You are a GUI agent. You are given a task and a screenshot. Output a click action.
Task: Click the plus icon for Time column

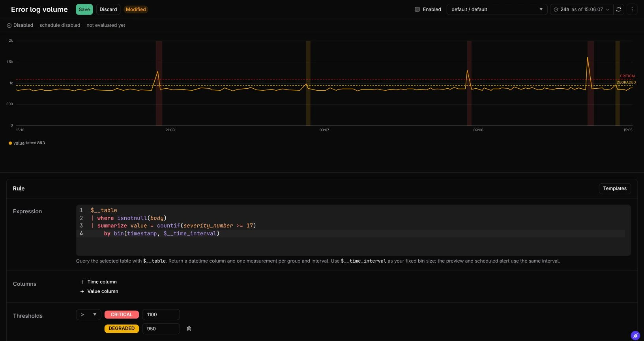point(82,282)
